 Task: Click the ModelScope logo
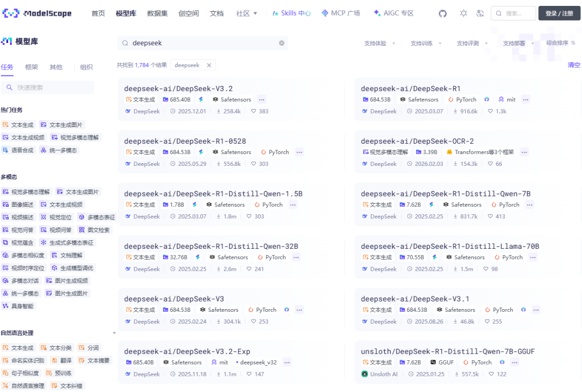tap(37, 13)
